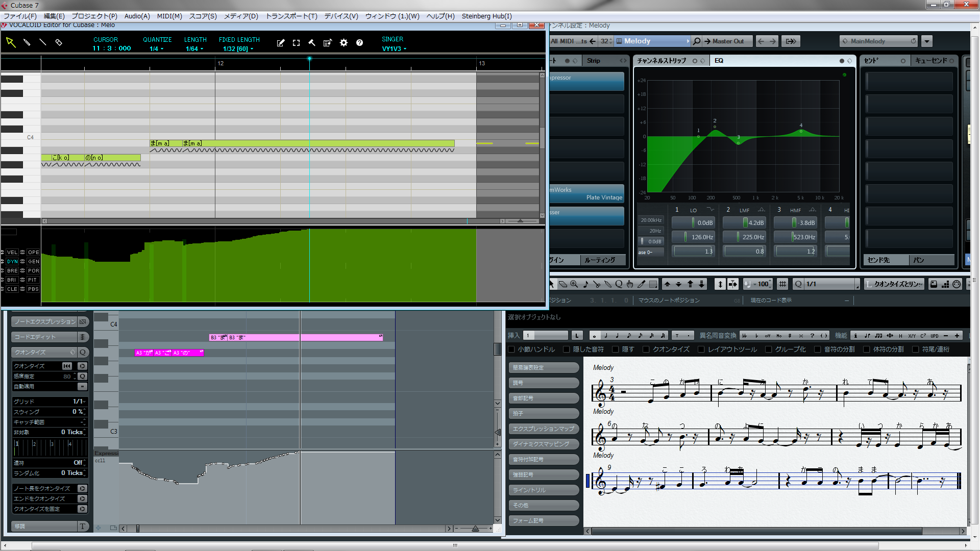Toggle the 隠した音符 checkbox

tap(566, 349)
